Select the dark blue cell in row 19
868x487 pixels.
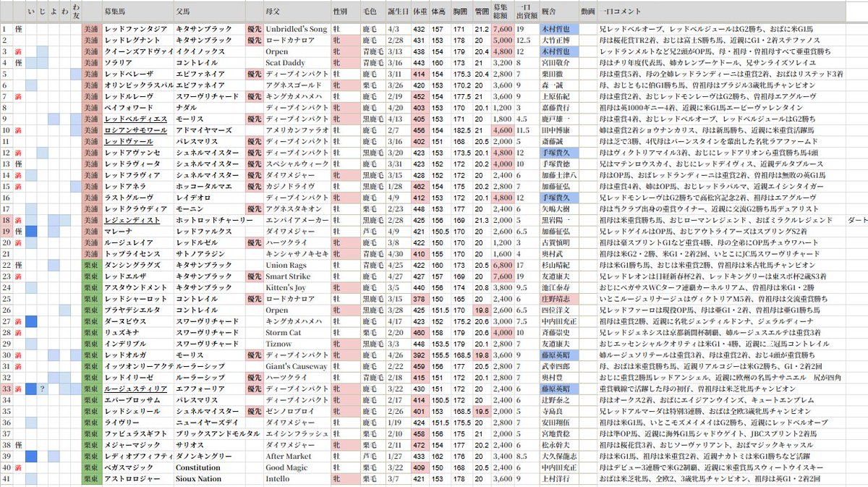point(31,231)
